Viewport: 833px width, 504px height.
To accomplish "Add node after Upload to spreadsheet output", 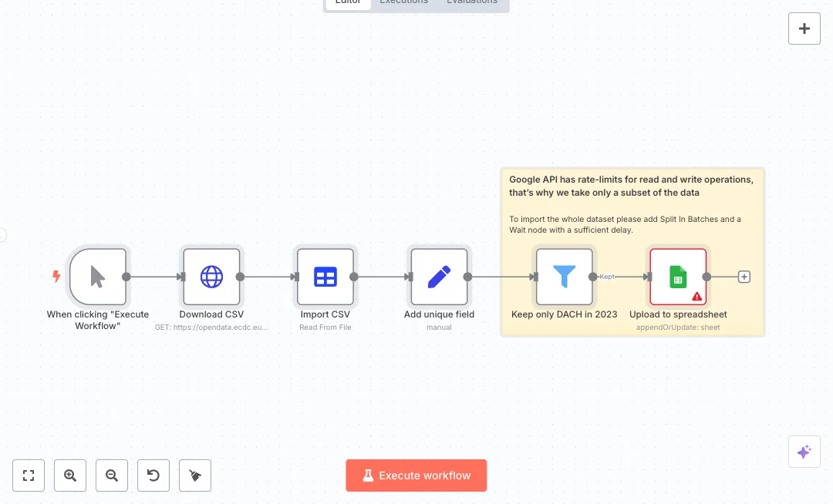I will coord(744,277).
